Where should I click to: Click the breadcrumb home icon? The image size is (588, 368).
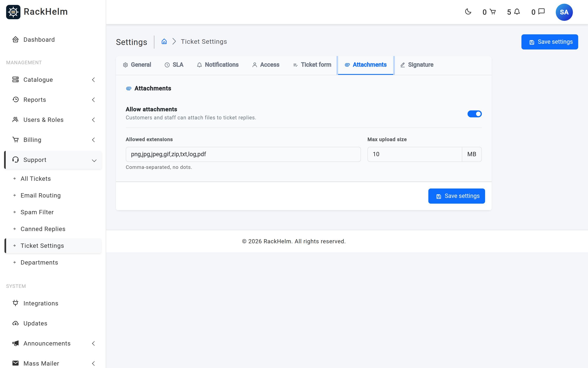tap(164, 41)
